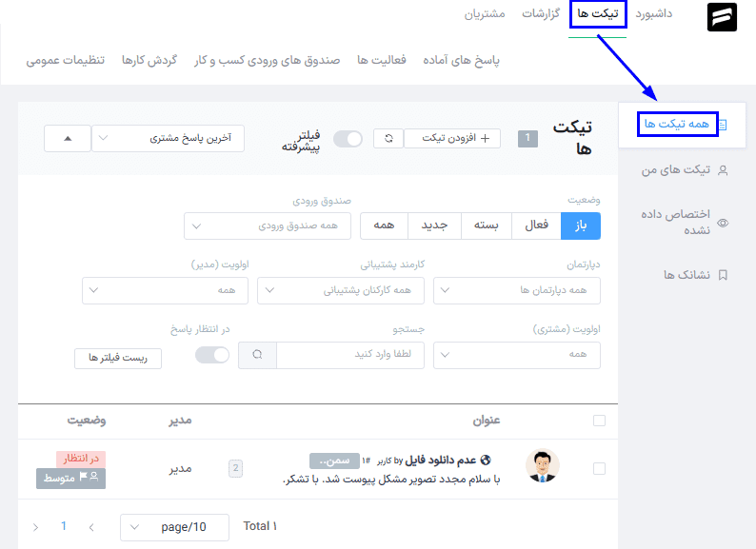Click the مدیر cell in ticket row
Image resolution: width=756 pixels, height=549 pixels.
180,468
